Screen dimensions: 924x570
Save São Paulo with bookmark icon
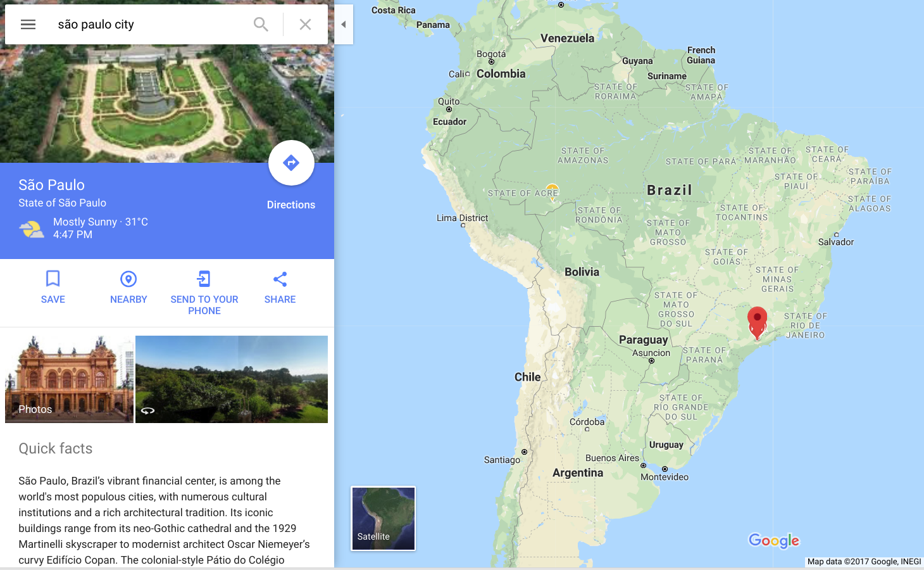(53, 279)
